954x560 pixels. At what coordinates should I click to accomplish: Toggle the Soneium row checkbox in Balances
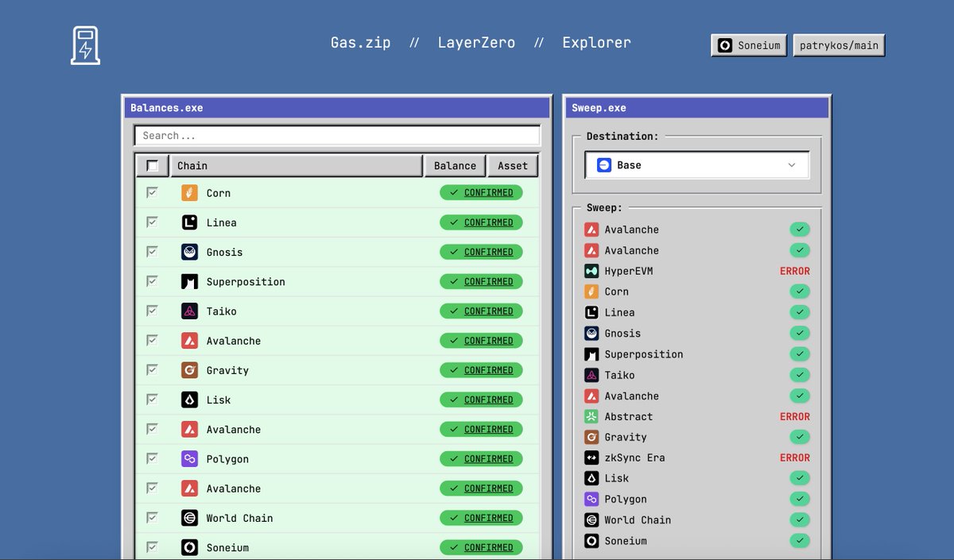[x=152, y=546]
